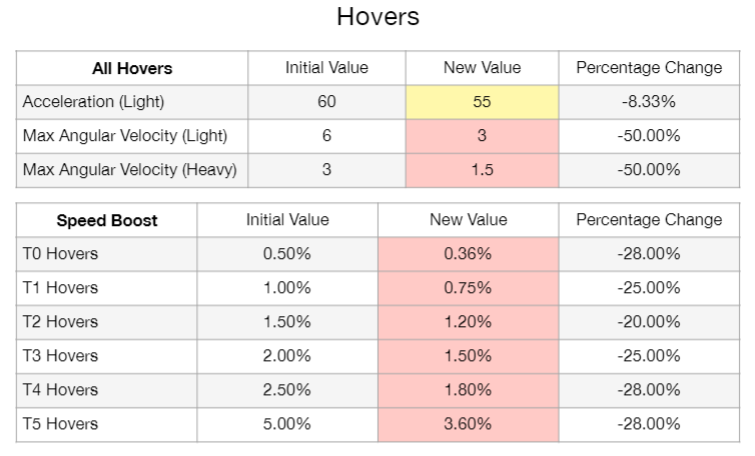Click the Max Angular Velocity (Light) label
755x456 pixels.
(x=125, y=136)
